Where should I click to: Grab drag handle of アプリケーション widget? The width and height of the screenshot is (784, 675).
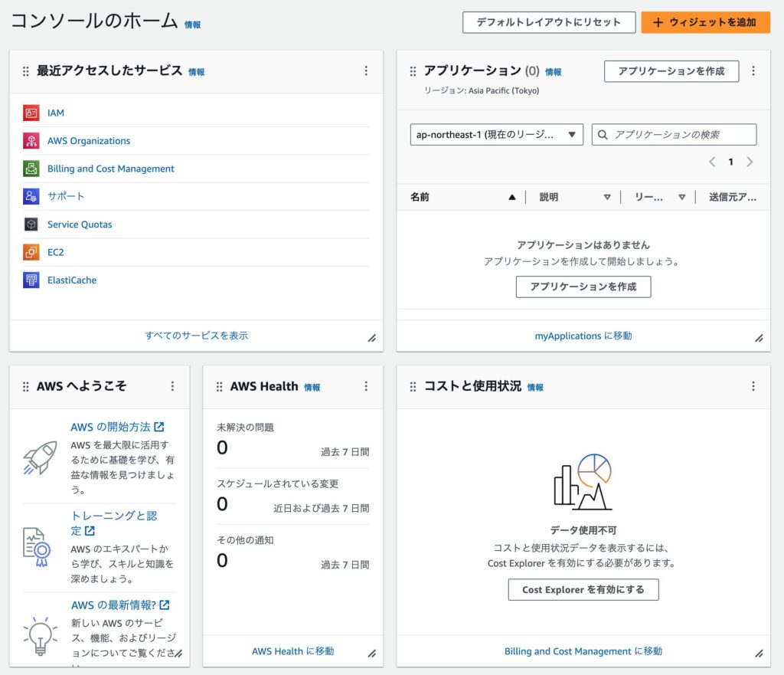click(x=413, y=71)
